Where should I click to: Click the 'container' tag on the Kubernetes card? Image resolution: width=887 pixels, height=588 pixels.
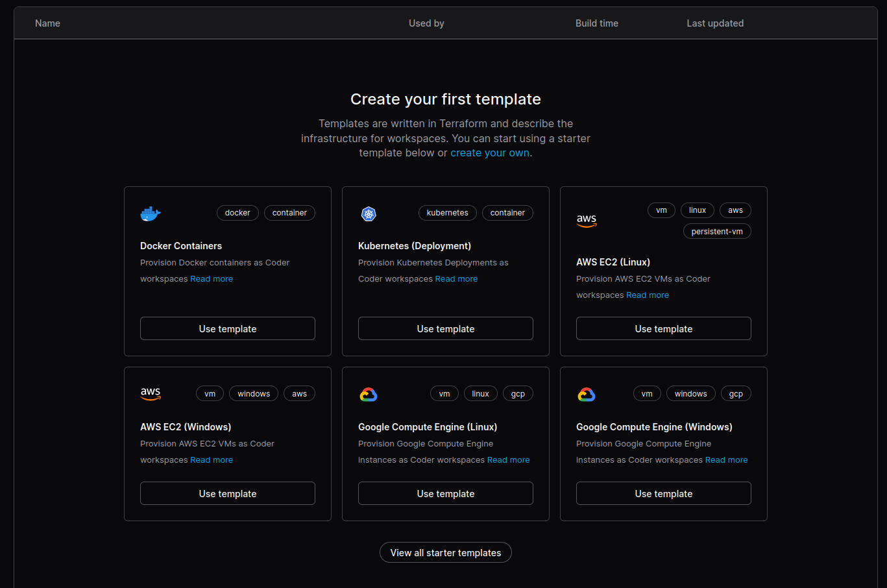507,213
